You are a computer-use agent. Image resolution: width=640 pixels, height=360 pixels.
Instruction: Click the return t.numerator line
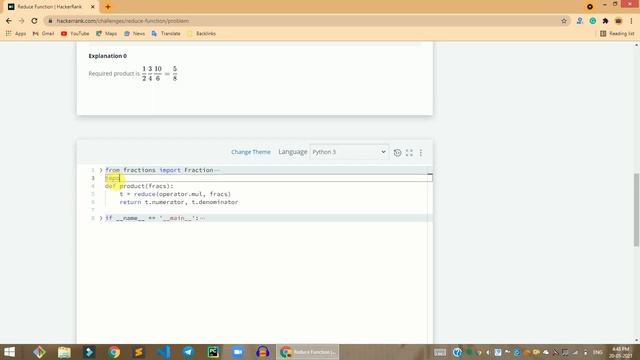(x=179, y=202)
